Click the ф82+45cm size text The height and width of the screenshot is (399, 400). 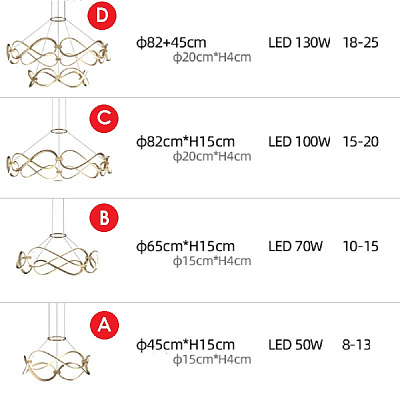pos(171,43)
